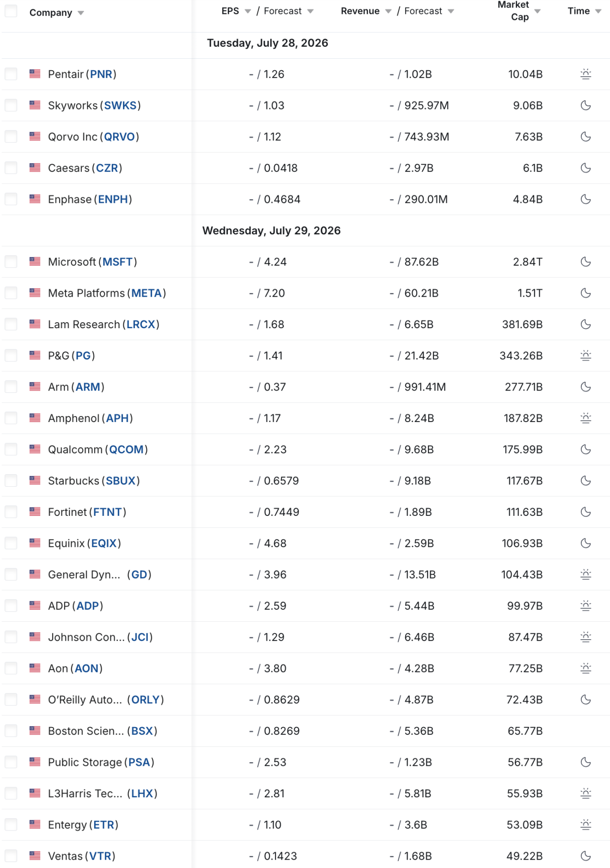The width and height of the screenshot is (610, 868).
Task: Select the Fortinet checkbox
Action: pos(11,512)
